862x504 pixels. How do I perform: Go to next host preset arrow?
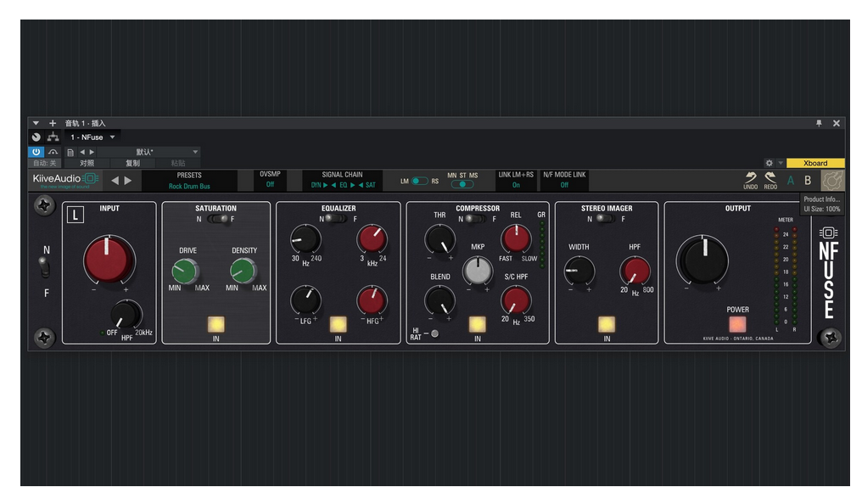pyautogui.click(x=92, y=152)
